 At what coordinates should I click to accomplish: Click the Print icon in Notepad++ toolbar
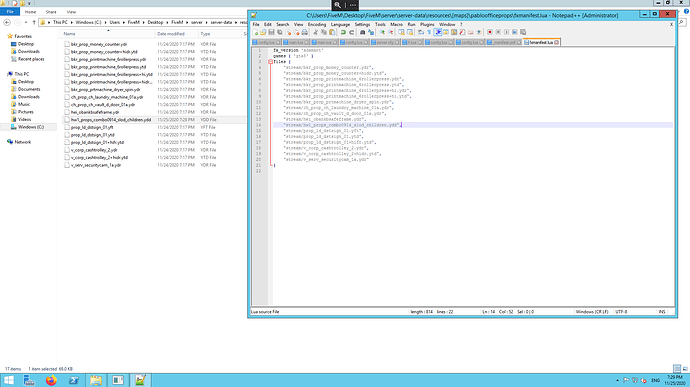click(305, 32)
